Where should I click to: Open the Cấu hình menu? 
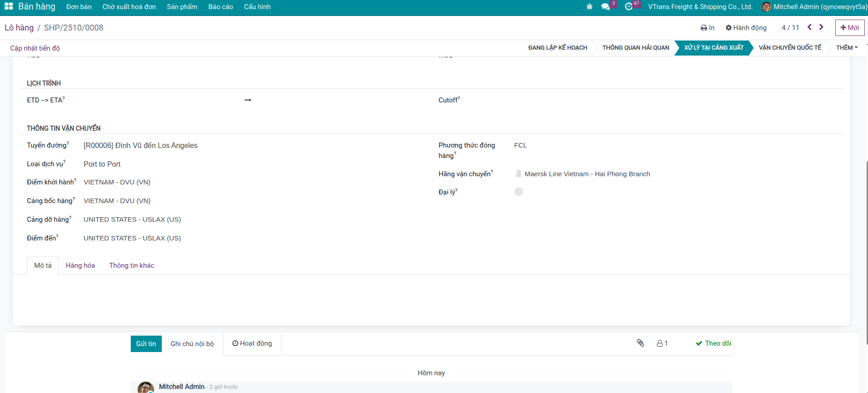[257, 7]
